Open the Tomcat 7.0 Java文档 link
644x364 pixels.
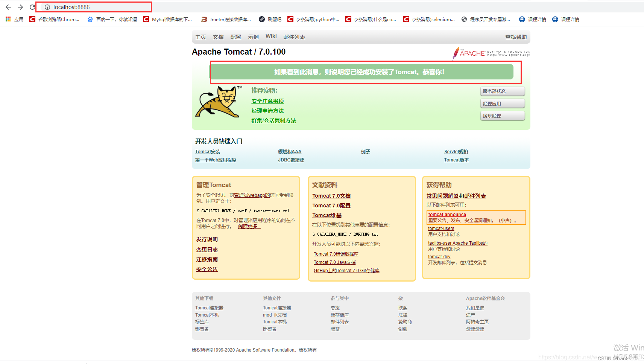(335, 262)
